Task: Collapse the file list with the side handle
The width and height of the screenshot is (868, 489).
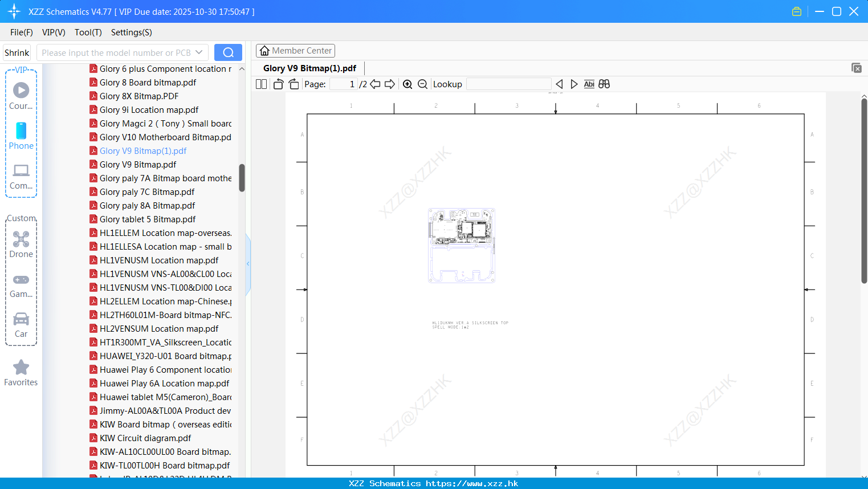Action: pyautogui.click(x=248, y=263)
